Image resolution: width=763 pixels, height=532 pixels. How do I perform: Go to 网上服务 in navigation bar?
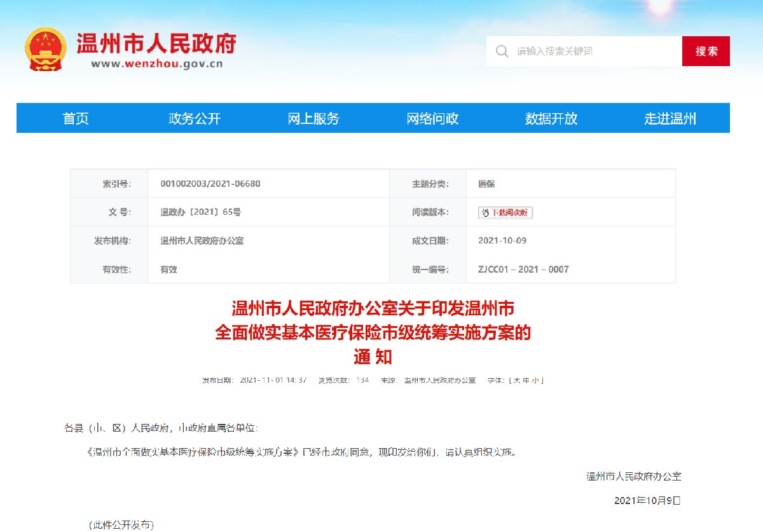tap(313, 118)
